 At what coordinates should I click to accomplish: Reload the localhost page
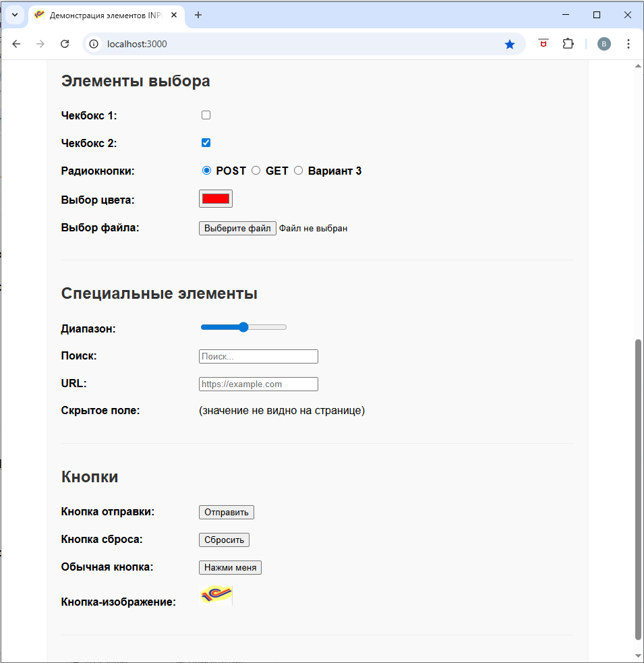pos(65,44)
